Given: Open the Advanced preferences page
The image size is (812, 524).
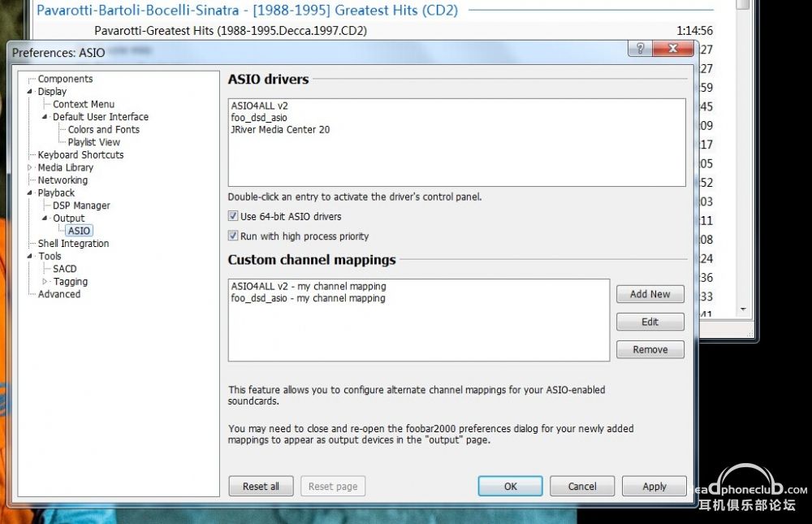Looking at the screenshot, I should 59,294.
